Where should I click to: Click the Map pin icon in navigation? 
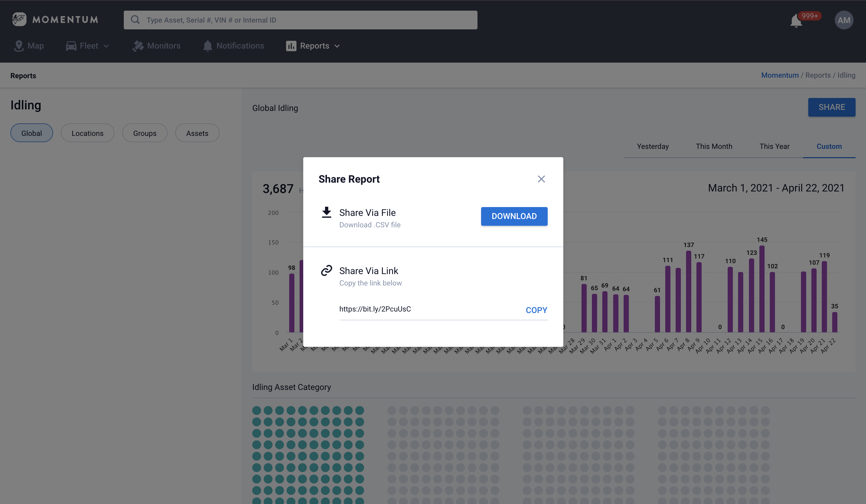click(x=18, y=46)
